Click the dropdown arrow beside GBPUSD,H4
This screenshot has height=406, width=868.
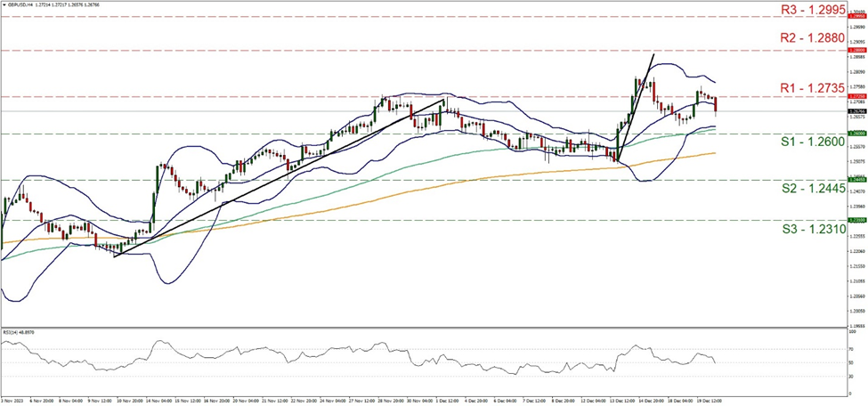[4, 4]
